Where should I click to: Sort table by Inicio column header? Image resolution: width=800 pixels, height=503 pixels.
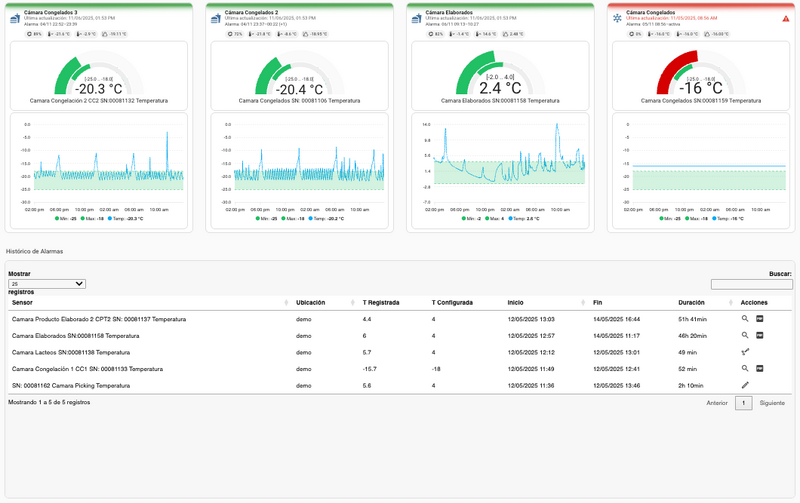[516, 302]
